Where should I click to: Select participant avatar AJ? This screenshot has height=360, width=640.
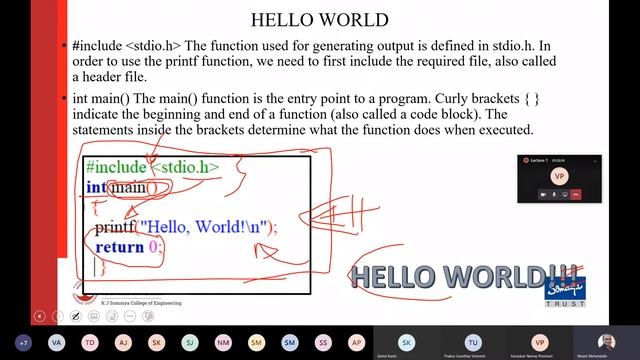(123, 343)
